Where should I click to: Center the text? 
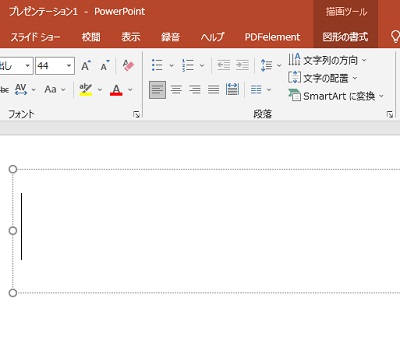click(176, 90)
